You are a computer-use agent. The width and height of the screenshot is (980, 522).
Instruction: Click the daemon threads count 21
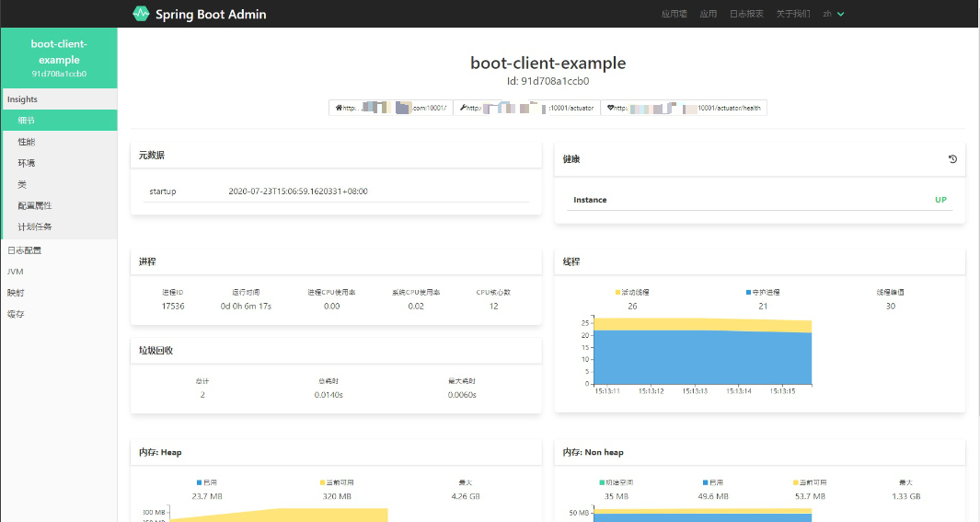pos(763,307)
